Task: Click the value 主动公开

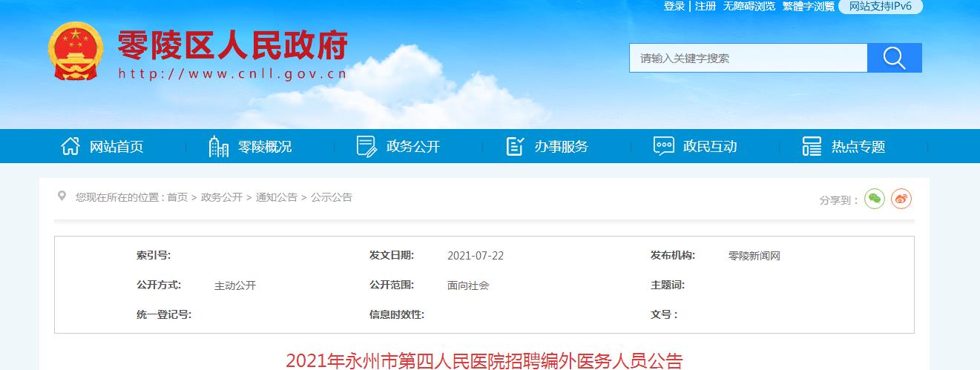Action: tap(235, 285)
